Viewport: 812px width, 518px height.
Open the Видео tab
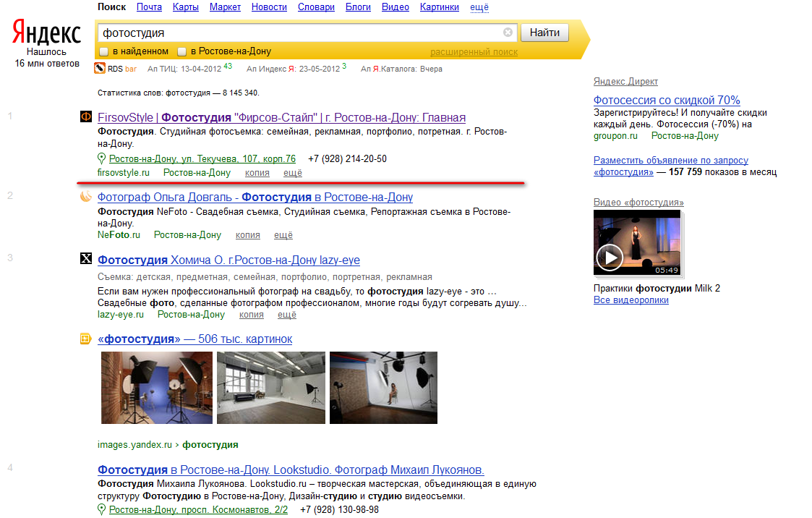click(x=395, y=7)
